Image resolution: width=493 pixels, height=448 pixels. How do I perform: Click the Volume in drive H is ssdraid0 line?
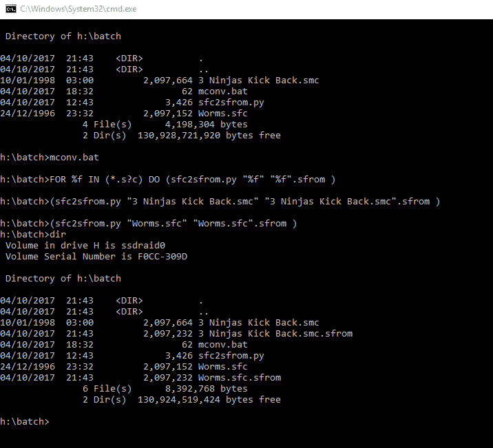pos(85,246)
